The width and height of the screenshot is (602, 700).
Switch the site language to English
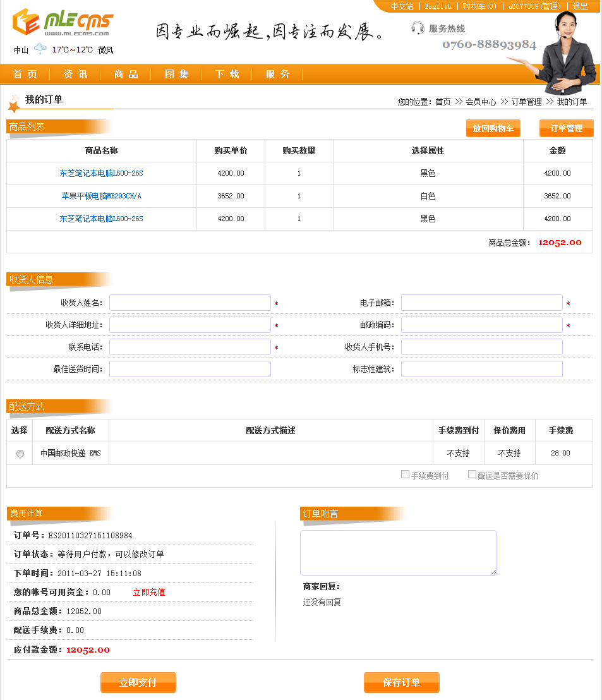pos(438,6)
